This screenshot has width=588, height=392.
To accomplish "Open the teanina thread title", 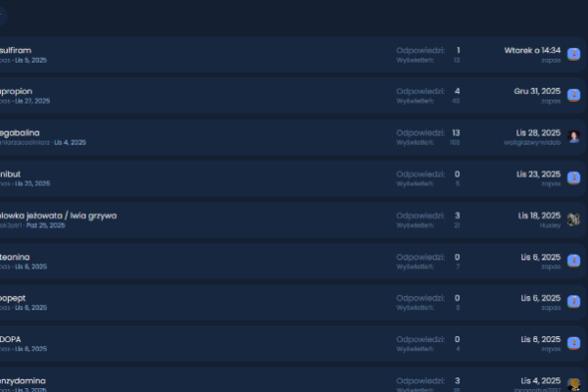I will 16,256.
